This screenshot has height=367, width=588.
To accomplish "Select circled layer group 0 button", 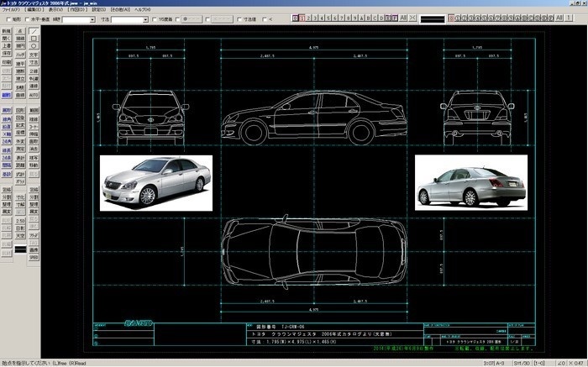I will tap(453, 17).
